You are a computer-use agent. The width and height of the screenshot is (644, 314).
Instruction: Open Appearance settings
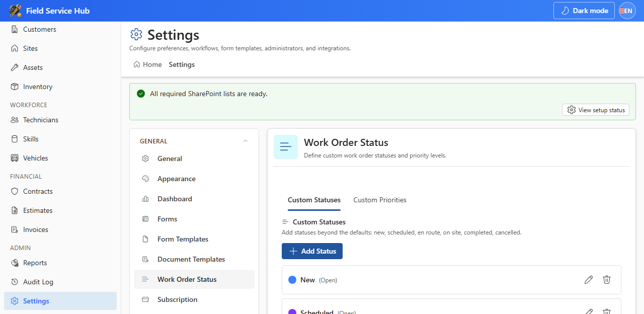pyautogui.click(x=194, y=179)
